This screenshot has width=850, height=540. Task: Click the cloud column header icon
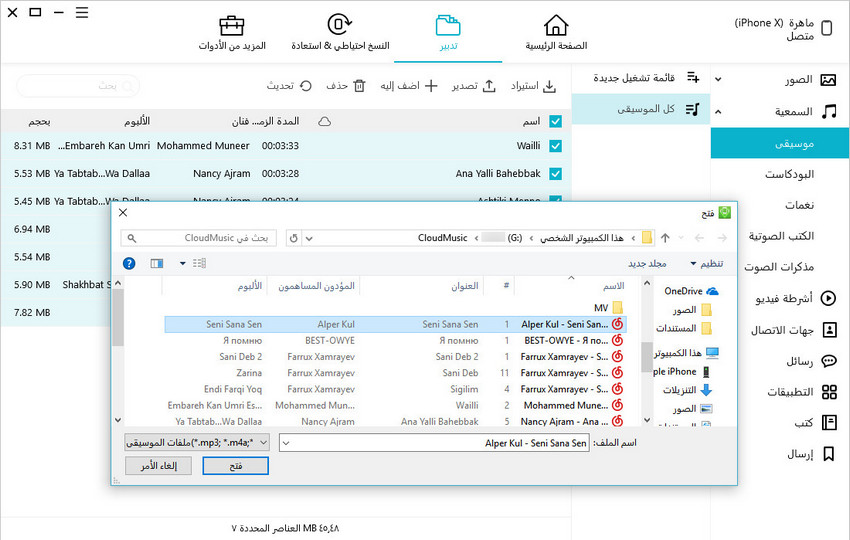(x=324, y=121)
